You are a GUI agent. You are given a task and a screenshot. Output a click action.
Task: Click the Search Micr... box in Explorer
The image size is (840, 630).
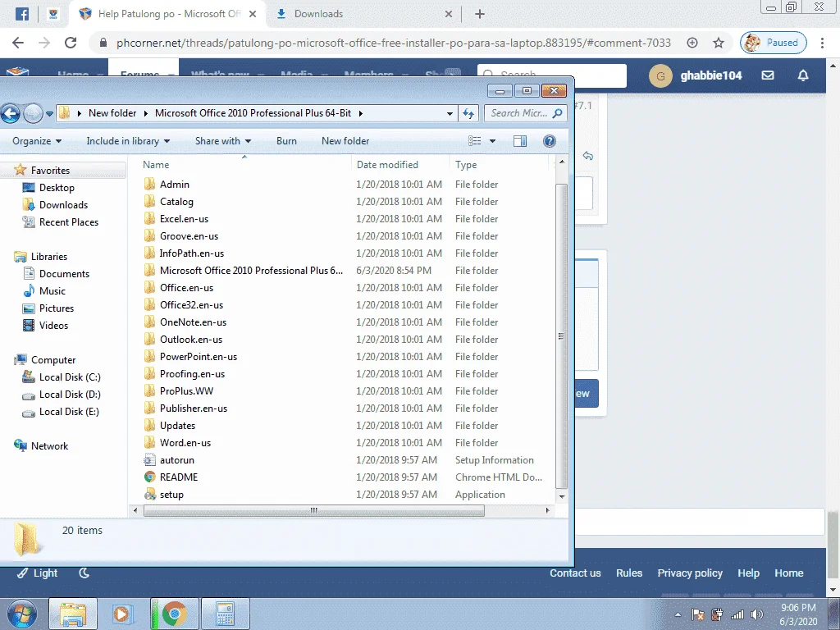[x=526, y=113]
